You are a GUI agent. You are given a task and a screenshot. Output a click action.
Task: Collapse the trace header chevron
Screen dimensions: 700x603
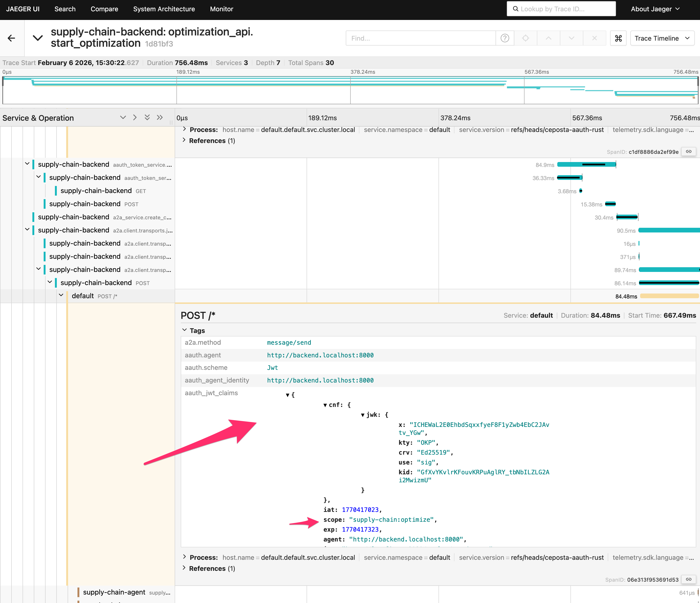pyautogui.click(x=38, y=38)
